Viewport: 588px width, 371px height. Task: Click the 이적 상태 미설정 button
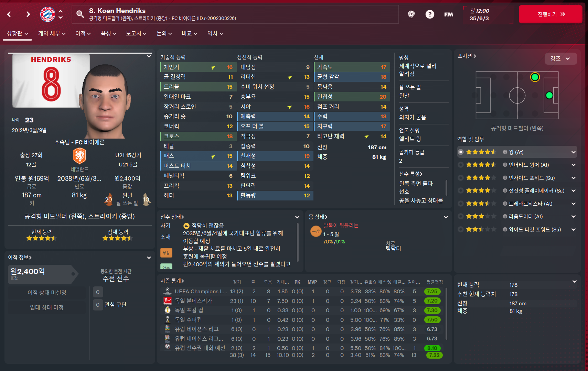47,293
